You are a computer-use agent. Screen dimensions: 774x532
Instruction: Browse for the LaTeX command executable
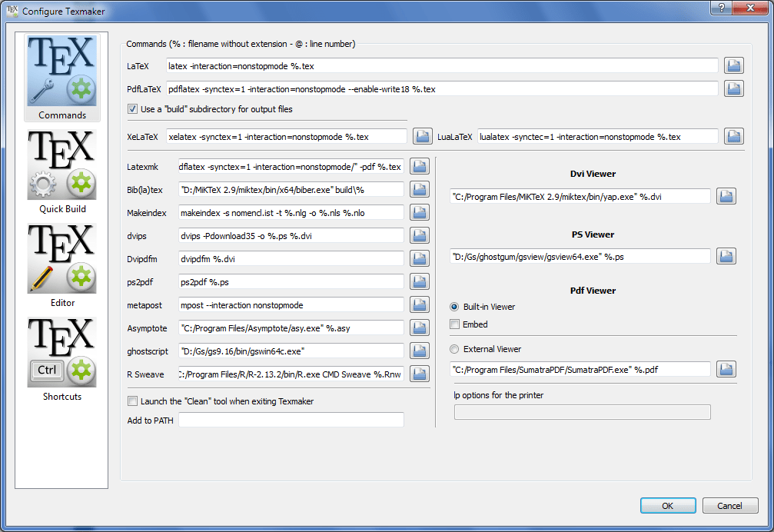click(x=733, y=65)
